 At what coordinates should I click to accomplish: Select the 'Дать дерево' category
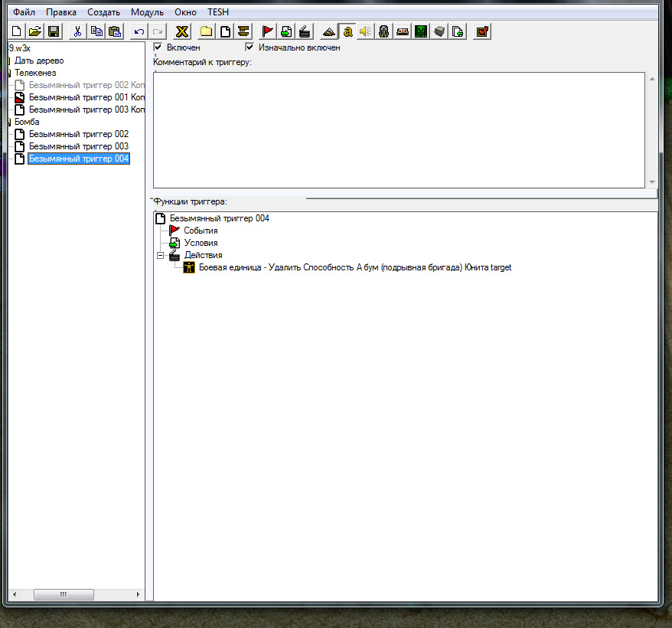(x=39, y=61)
